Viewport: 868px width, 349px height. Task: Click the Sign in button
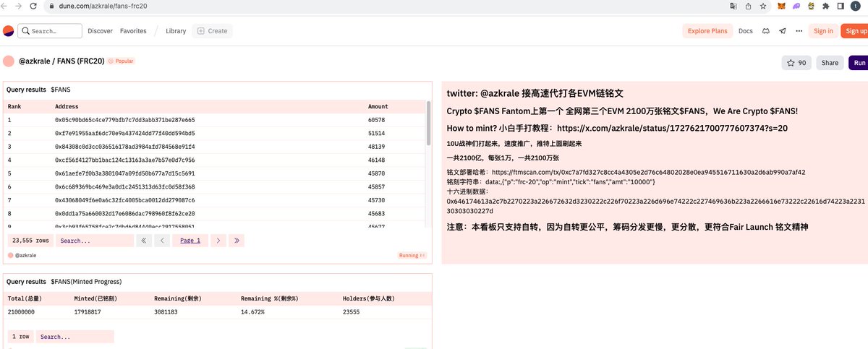[823, 31]
